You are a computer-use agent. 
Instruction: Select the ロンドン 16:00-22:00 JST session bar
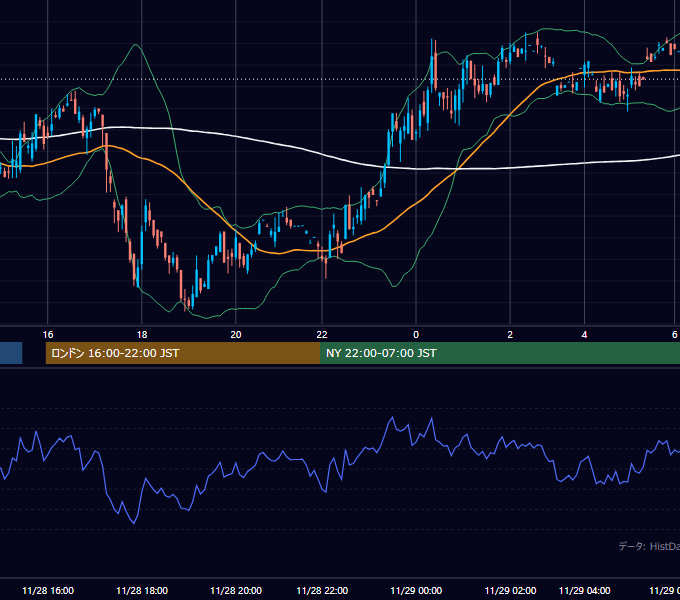pos(183,353)
